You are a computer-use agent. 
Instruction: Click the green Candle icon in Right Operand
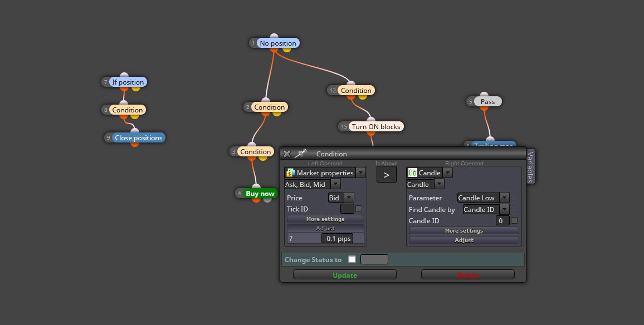pyautogui.click(x=412, y=173)
